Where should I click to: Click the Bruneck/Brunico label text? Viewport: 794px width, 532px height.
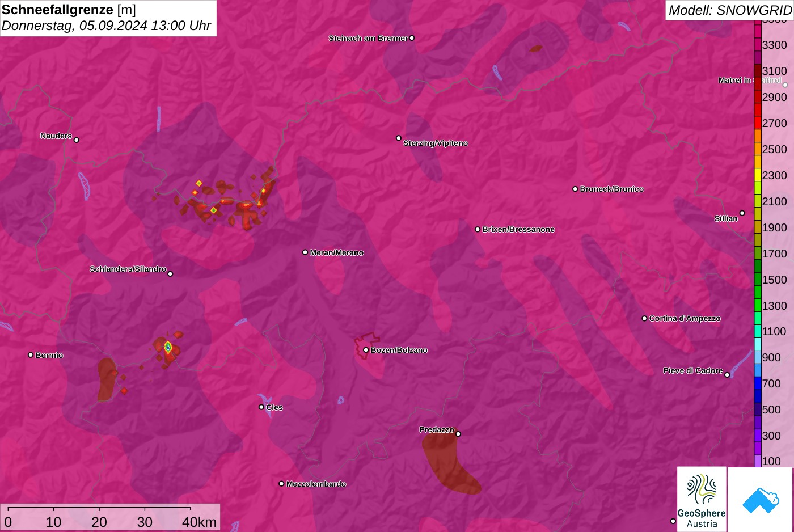click(x=612, y=189)
